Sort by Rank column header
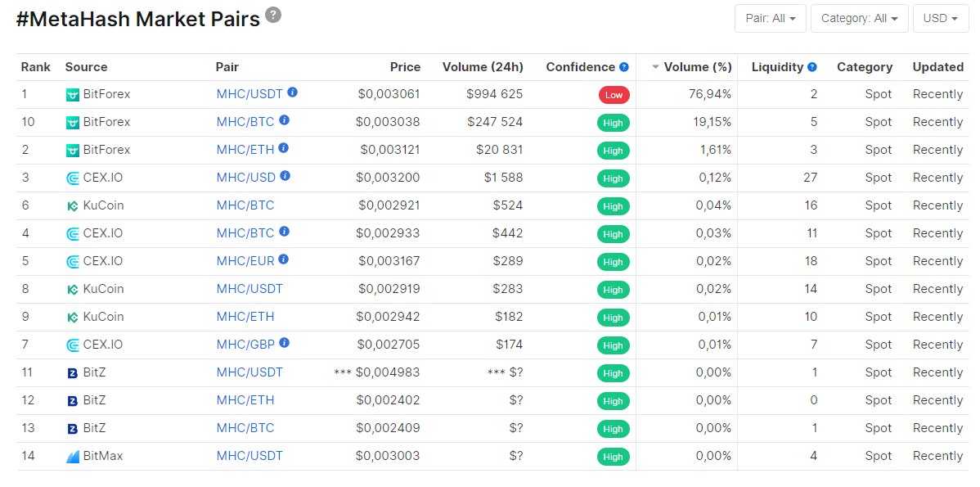Viewport: 980px width, 487px height. click(36, 67)
